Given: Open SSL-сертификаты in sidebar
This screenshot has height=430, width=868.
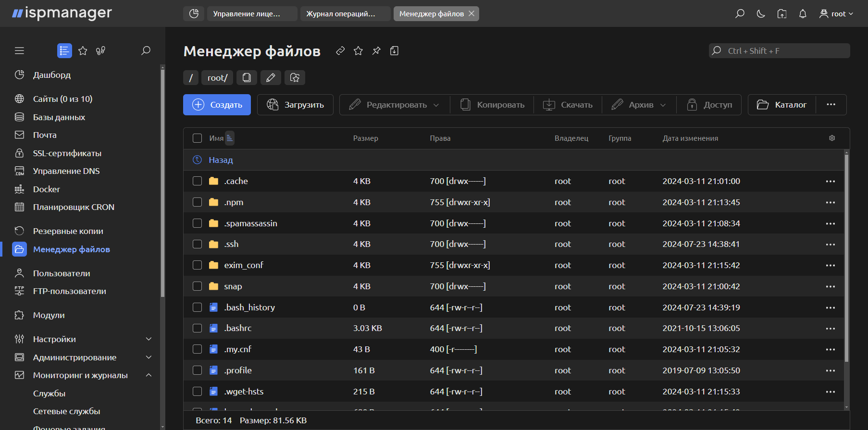Looking at the screenshot, I should coord(67,153).
